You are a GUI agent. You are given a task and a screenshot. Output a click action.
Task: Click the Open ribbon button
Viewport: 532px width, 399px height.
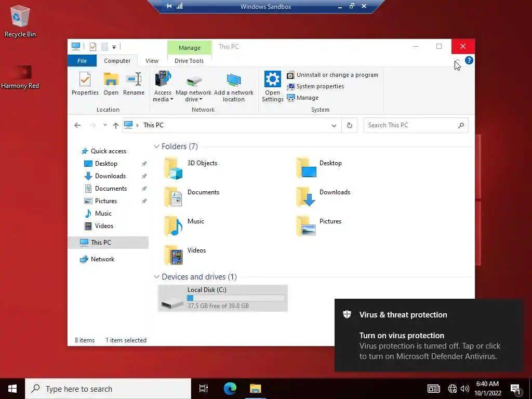pos(111,84)
